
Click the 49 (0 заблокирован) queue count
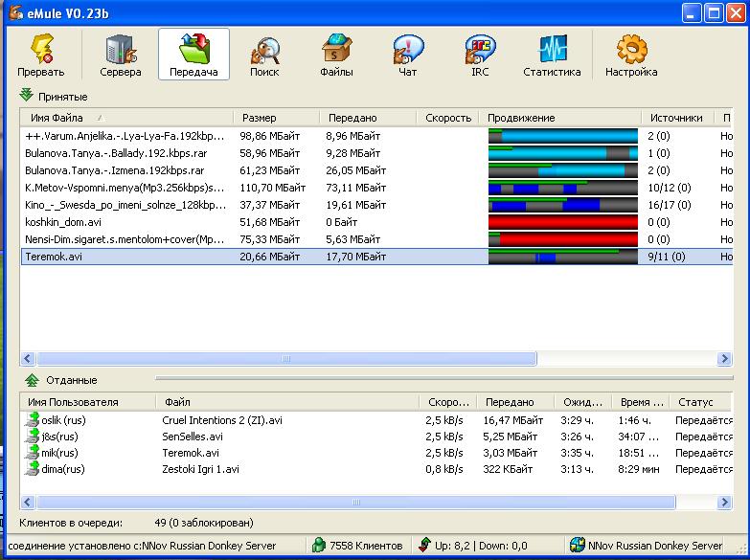coord(204,523)
